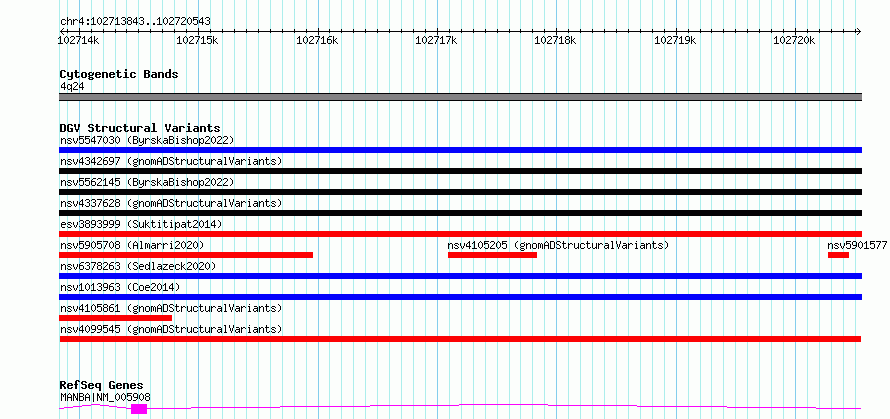
Task: Open variant label nsv1013963 (Coe2014)
Action: [120, 287]
